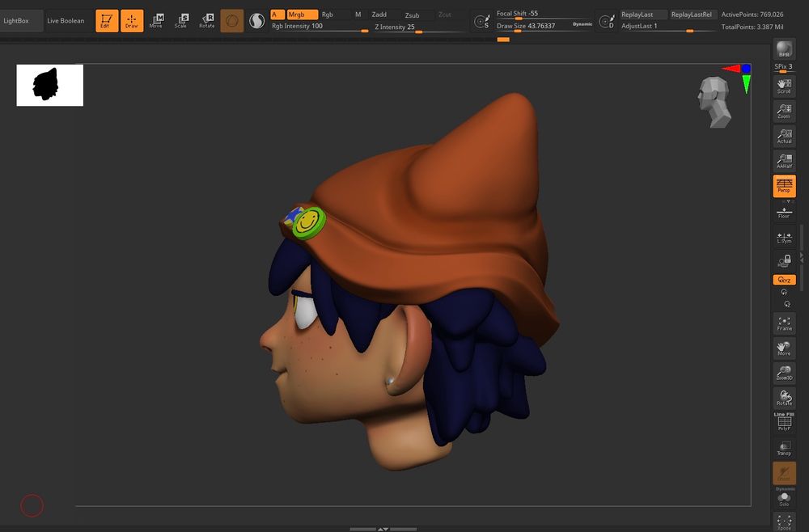Toggle PolyF line fill display

pos(784,422)
